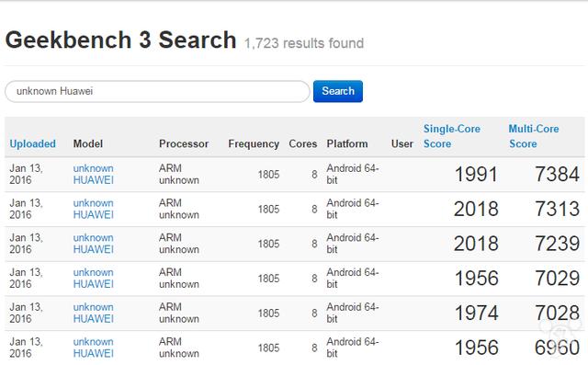The image size is (588, 365).
Task: Sort by Multi-Core Score header
Action: click(x=534, y=136)
